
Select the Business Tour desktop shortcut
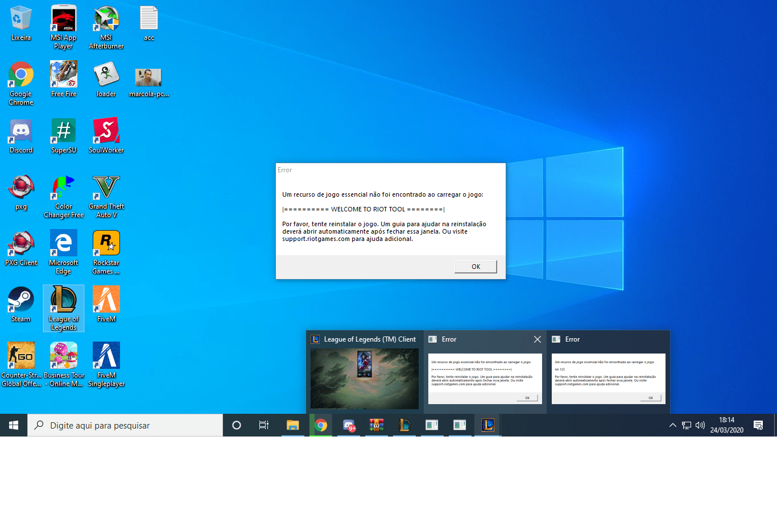click(64, 365)
